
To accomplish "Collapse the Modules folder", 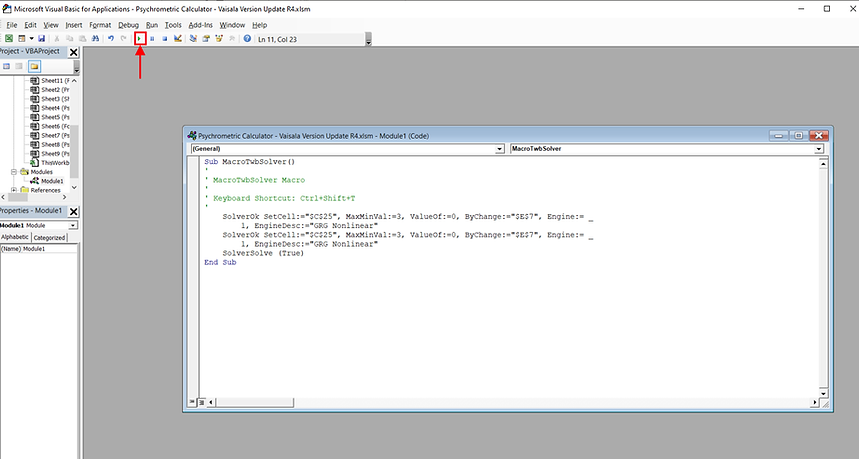I will pyautogui.click(x=14, y=172).
